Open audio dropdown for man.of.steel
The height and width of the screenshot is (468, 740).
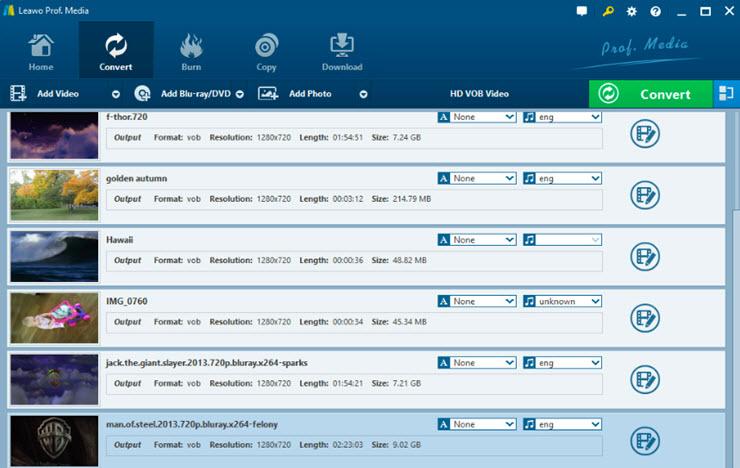[x=562, y=424]
